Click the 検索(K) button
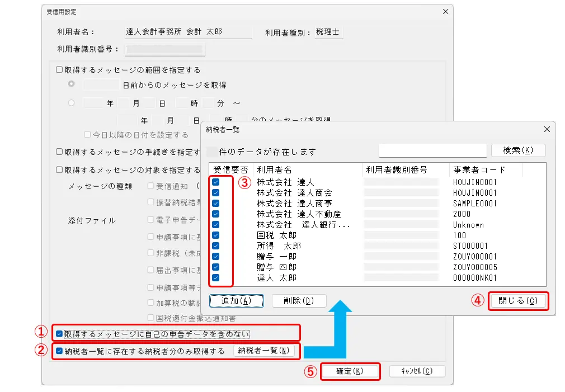The height and width of the screenshot is (392, 565). tap(518, 150)
